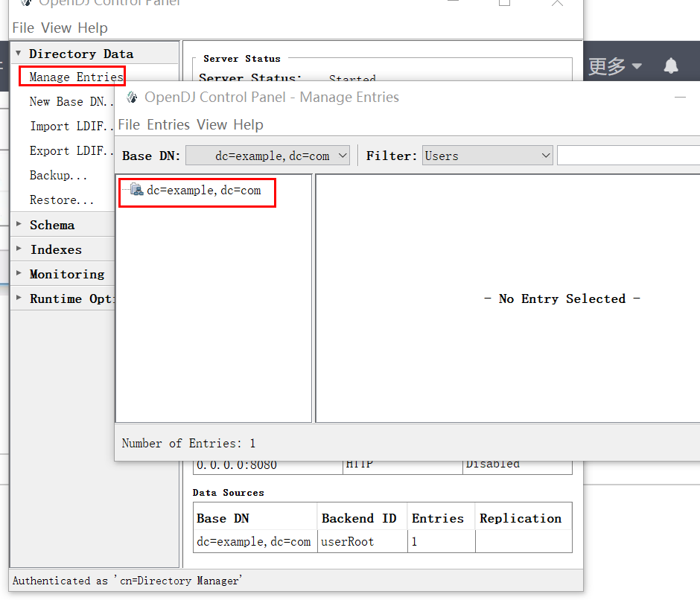This screenshot has height=600, width=700.
Task: Click Backup... in the sidebar
Action: click(x=58, y=175)
